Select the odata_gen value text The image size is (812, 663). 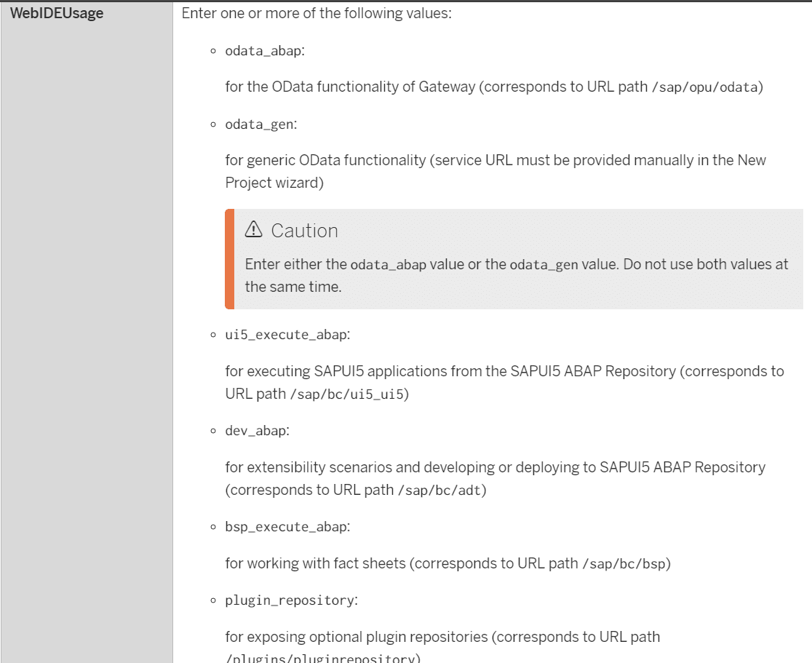coord(260,124)
